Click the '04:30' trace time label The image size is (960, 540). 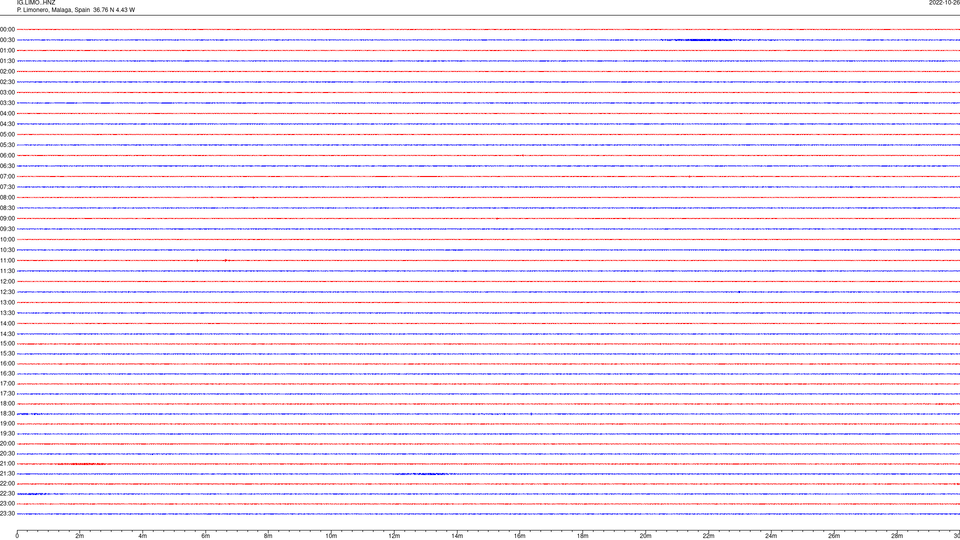click(x=7, y=124)
